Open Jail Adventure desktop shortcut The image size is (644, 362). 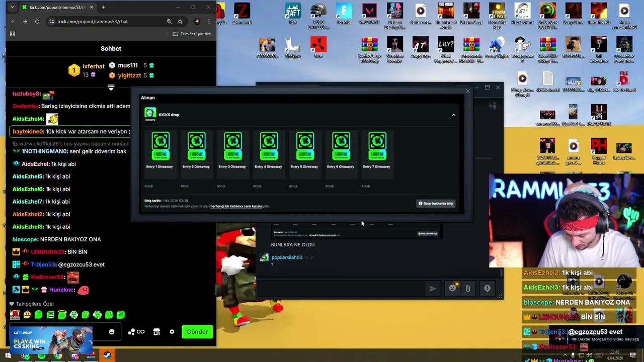[x=599, y=50]
